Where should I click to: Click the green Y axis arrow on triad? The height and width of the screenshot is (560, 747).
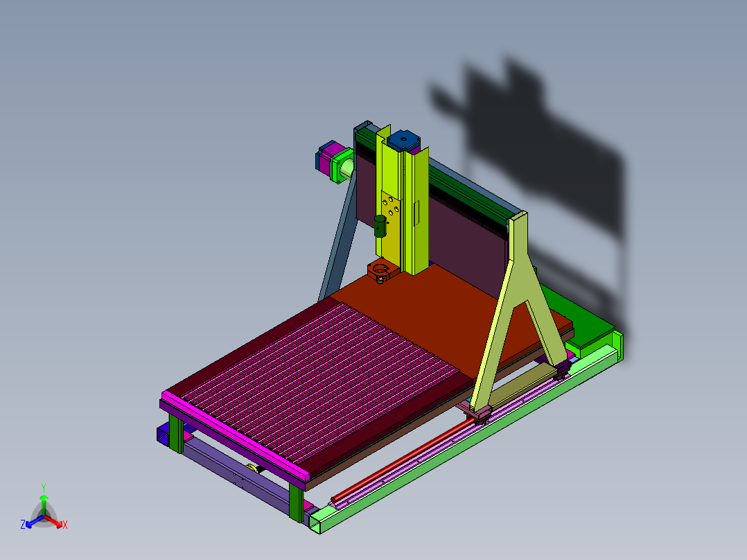point(44,505)
